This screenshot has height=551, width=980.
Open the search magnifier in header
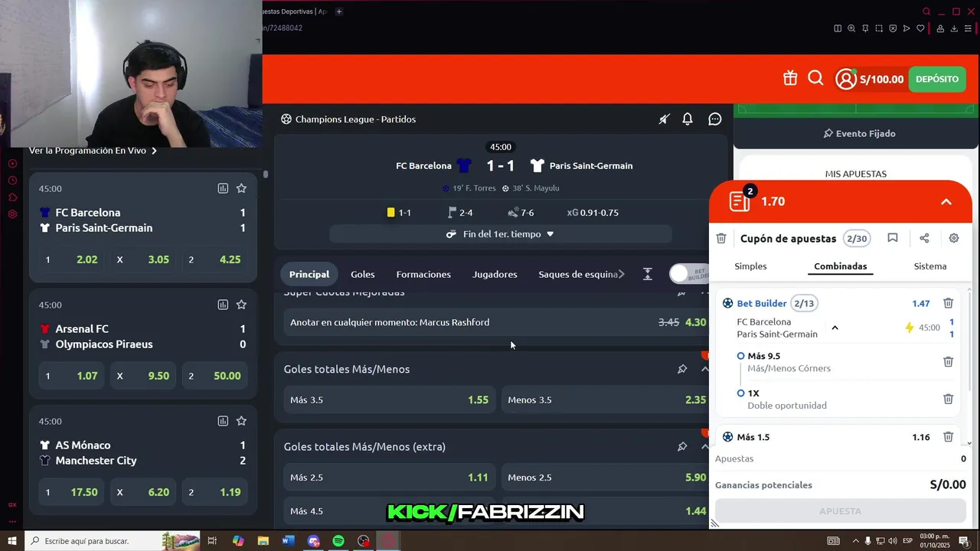pyautogui.click(x=816, y=78)
